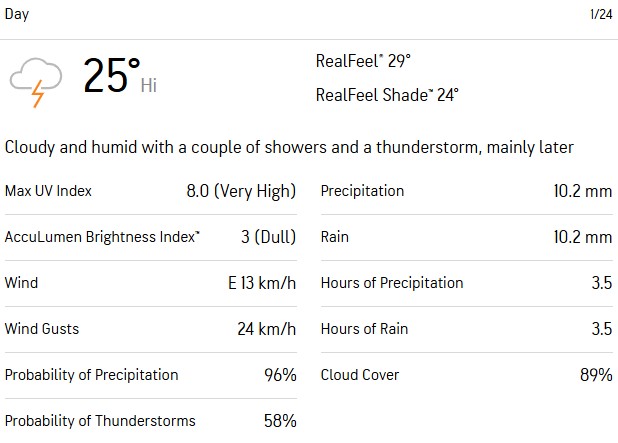The height and width of the screenshot is (443, 618).
Task: Click the Max UV Index row label
Action: (50, 190)
